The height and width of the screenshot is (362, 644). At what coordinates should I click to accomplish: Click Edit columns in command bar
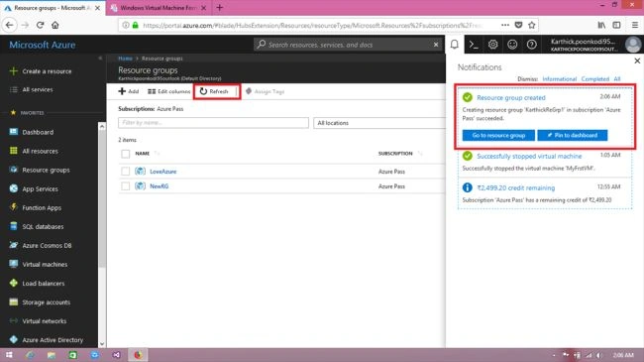(169, 91)
